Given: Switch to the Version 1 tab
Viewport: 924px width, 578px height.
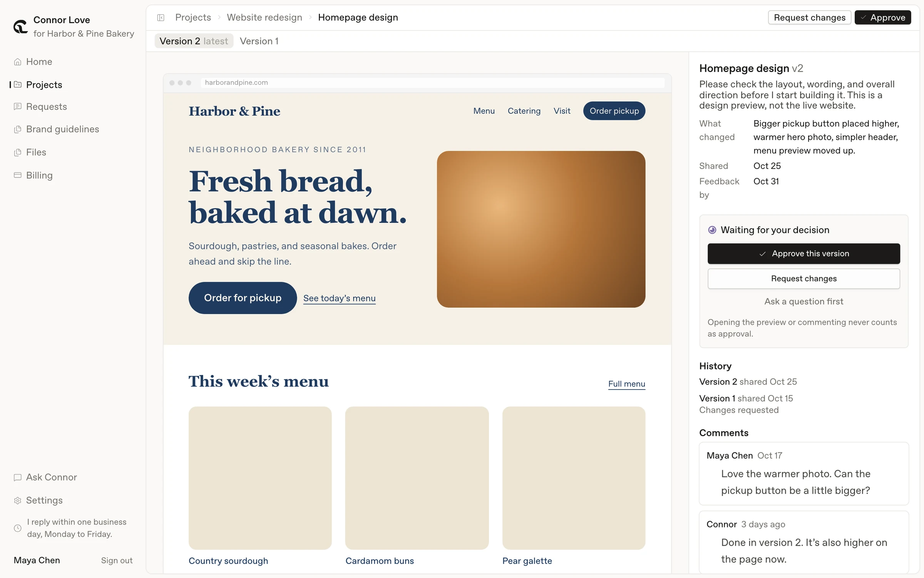Looking at the screenshot, I should pos(259,41).
